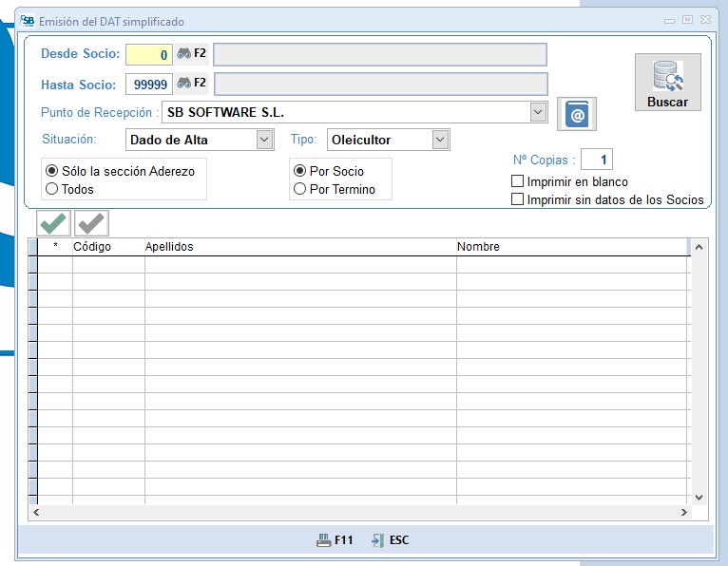The width and height of the screenshot is (728, 566).
Task: Click the vertical scrollbar down arrow
Action: (699, 497)
